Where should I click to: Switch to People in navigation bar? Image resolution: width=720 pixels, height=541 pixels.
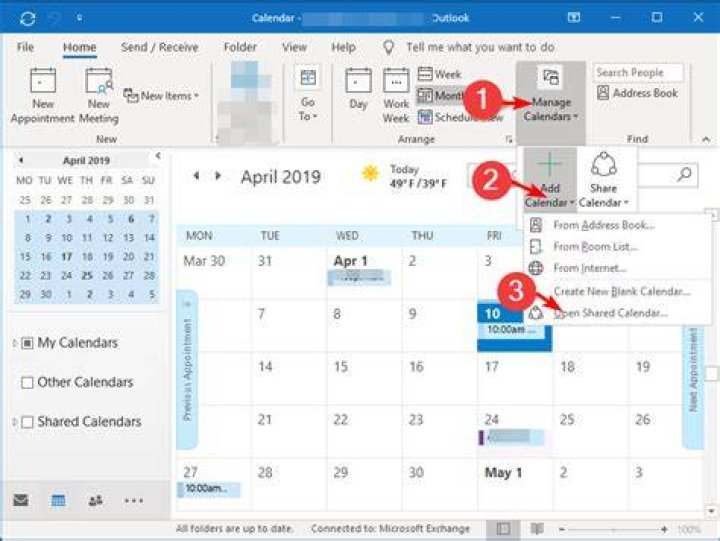[96, 500]
